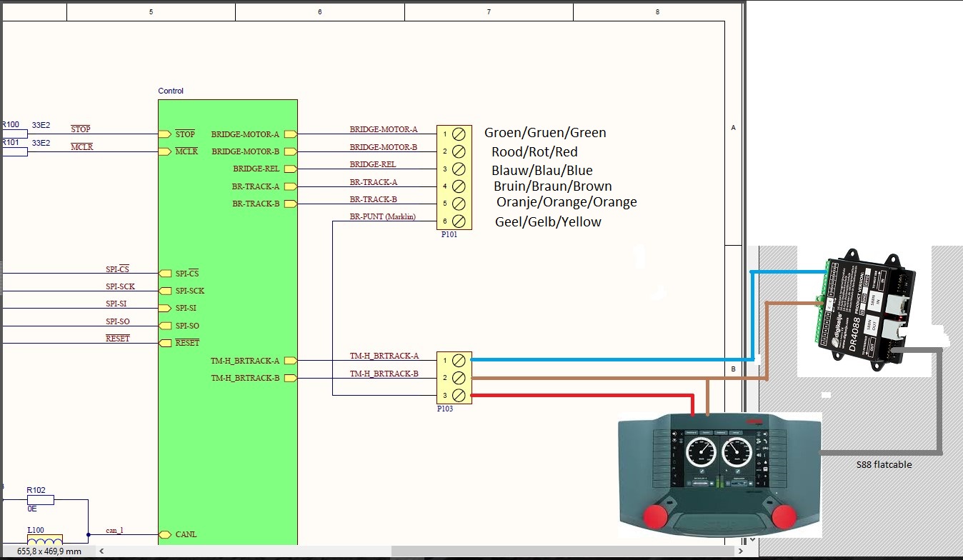Click the BR-TRACK-A output port arrow
This screenshot has width=963, height=560.
click(290, 186)
